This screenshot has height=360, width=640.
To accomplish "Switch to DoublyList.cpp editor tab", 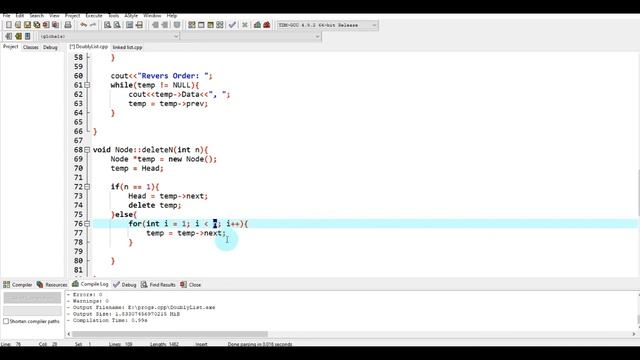I will pos(89,47).
